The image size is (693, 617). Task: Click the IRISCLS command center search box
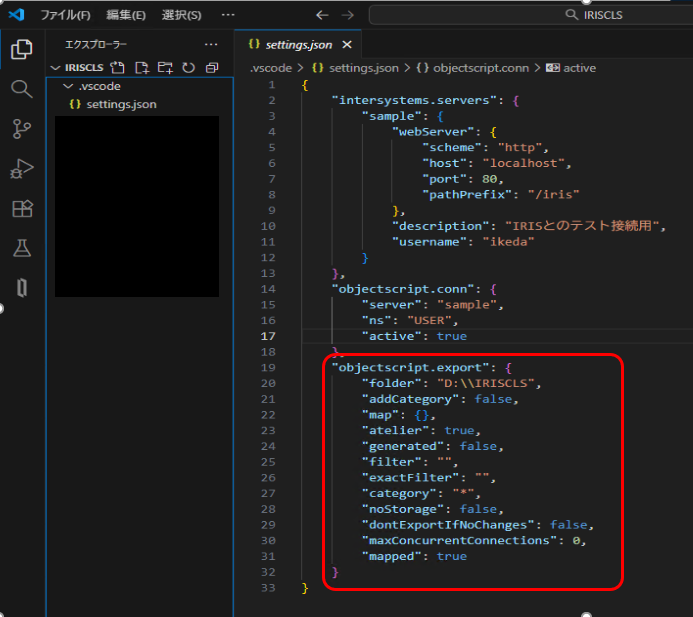click(530, 15)
